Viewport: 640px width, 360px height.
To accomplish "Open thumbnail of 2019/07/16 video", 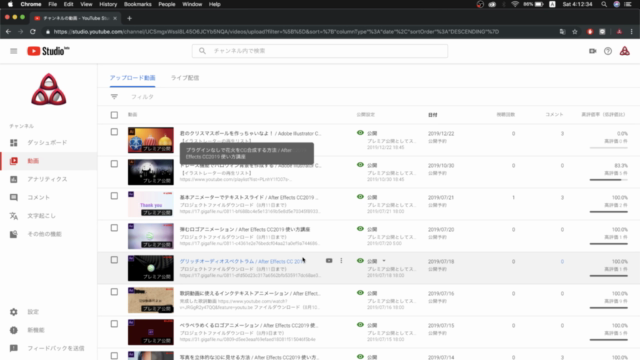I will coord(151,300).
